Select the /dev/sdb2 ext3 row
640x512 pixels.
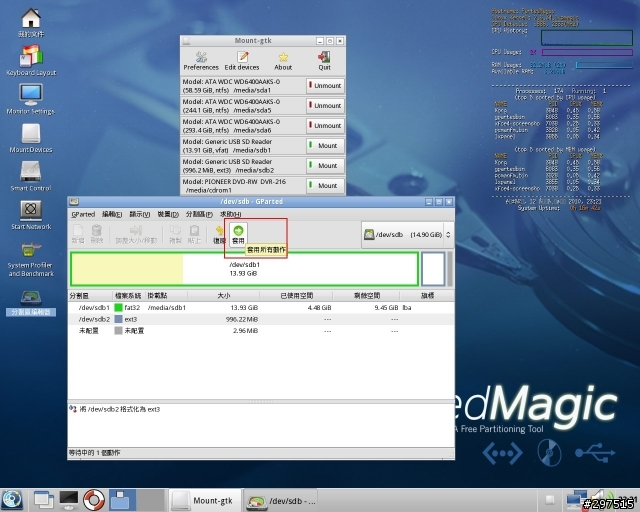click(261, 319)
